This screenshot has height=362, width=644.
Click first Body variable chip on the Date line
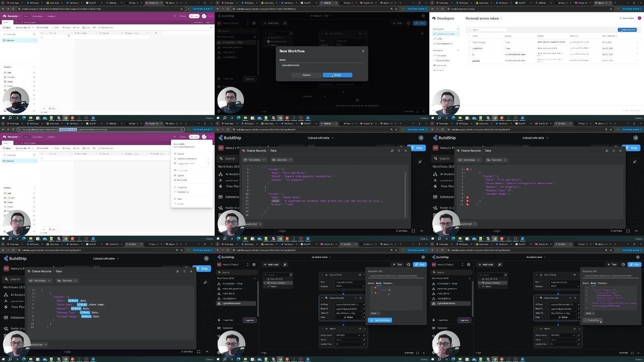coord(73,301)
